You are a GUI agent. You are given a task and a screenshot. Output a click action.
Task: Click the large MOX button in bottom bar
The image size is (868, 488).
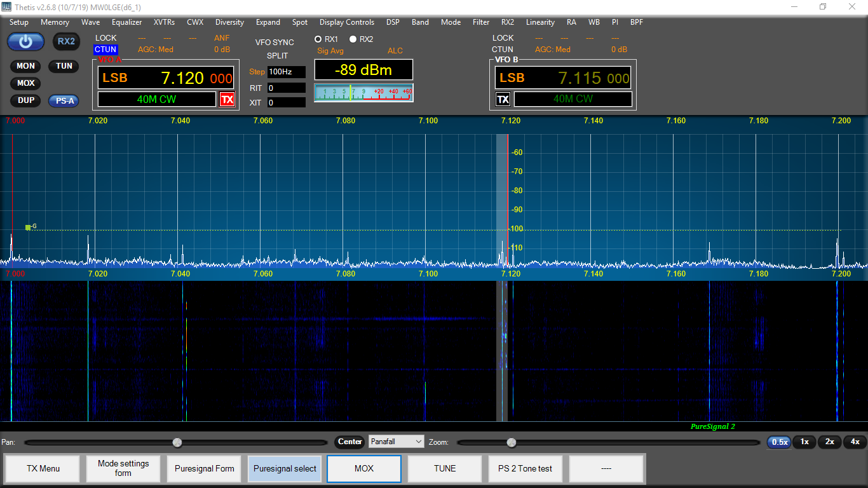click(364, 469)
